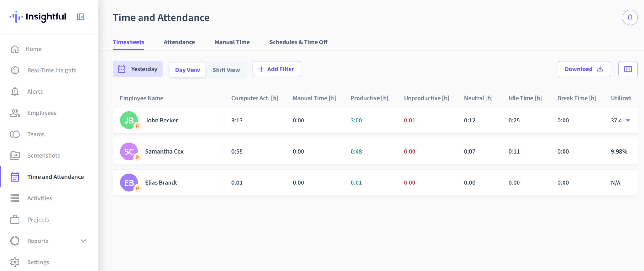The width and height of the screenshot is (644, 271).
Task: Open the Yesterday date picker
Action: coord(138,69)
